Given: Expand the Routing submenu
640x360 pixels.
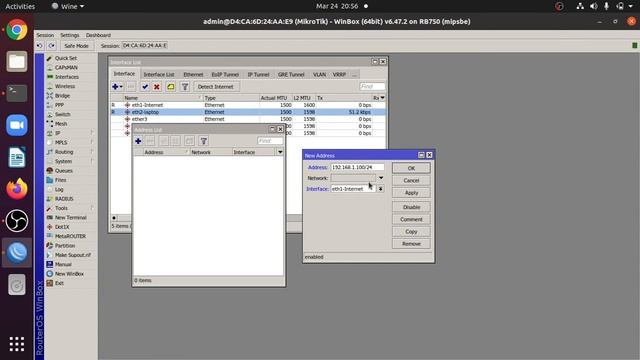Looking at the screenshot, I should click(x=64, y=152).
